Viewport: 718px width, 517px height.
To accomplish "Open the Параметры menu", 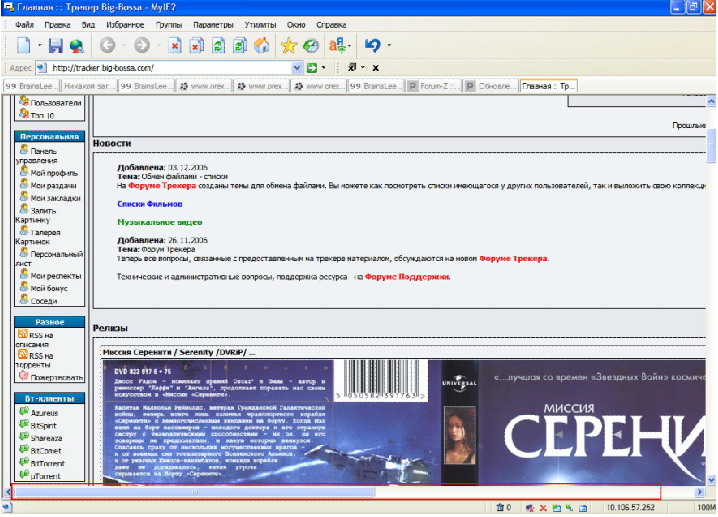I will (x=213, y=25).
